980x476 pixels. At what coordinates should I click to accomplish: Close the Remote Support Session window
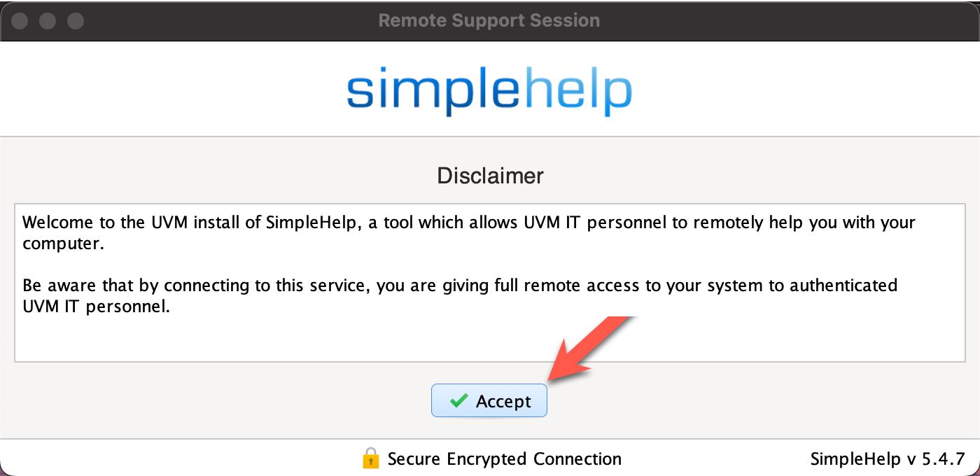pos(20,21)
